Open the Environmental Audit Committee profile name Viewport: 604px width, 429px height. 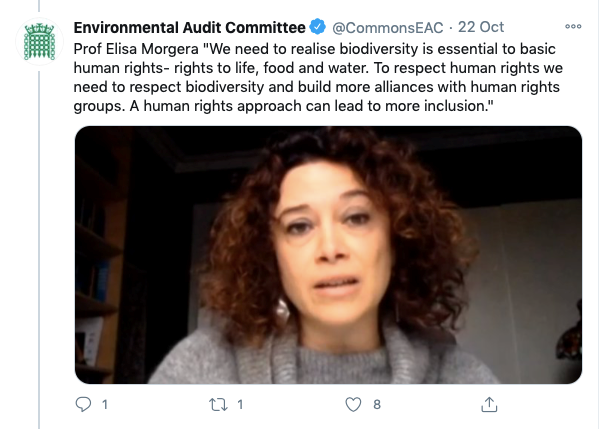coord(189,25)
